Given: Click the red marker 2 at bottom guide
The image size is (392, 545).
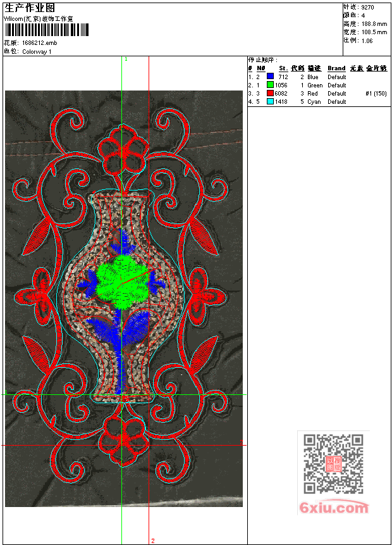Looking at the screenshot, I should [152, 541].
